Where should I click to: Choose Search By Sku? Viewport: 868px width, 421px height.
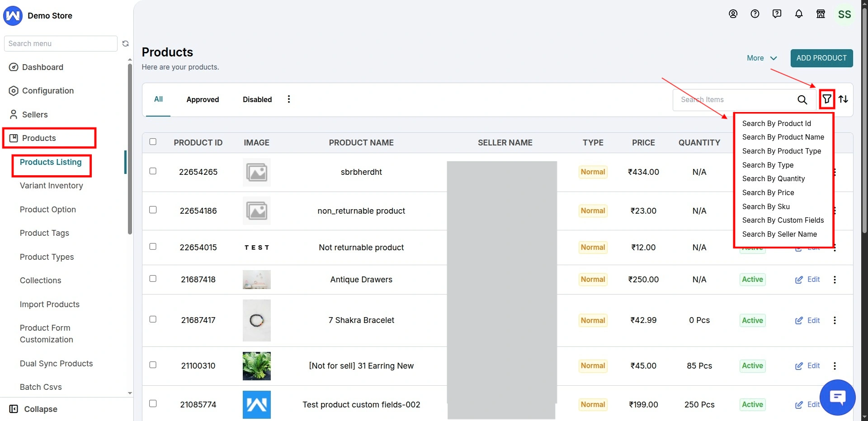tap(766, 207)
